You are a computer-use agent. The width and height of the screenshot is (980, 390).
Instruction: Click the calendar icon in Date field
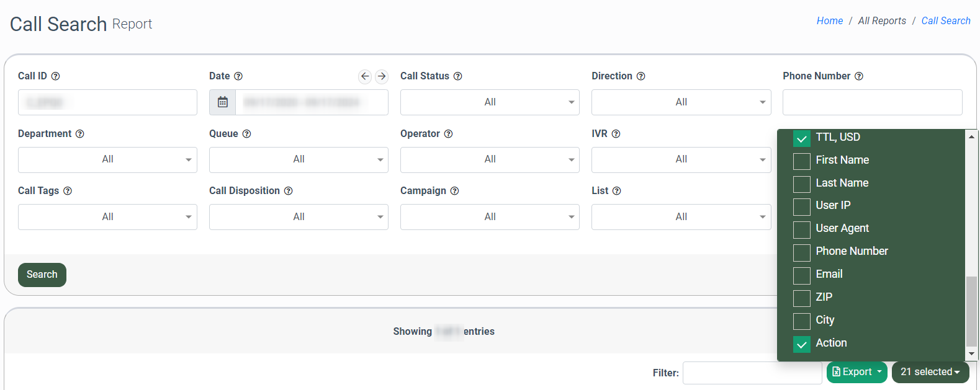[x=222, y=102]
